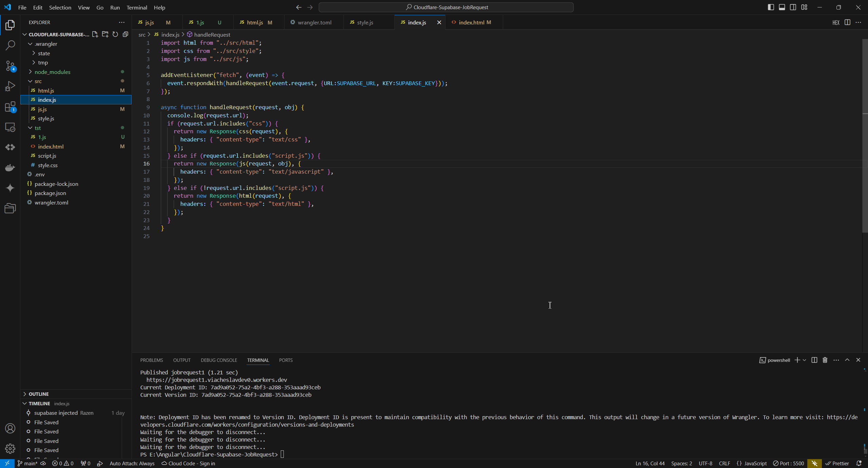The width and height of the screenshot is (868, 468).
Task: Kill terminal with the trash icon
Action: 825,360
